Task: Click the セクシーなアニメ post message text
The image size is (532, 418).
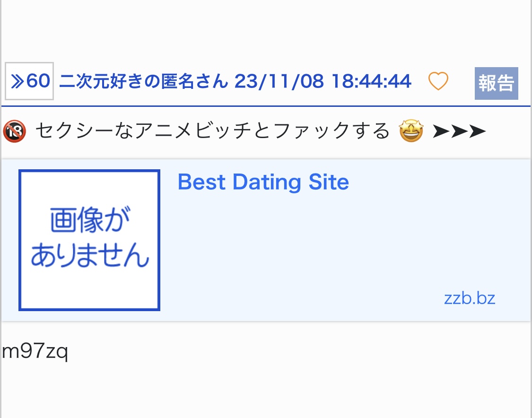Action: click(x=142, y=131)
